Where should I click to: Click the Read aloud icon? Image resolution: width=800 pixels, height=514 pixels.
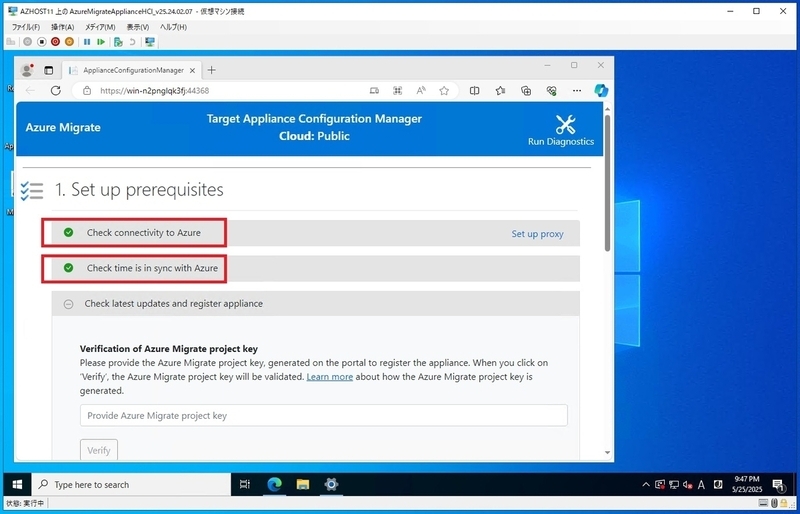click(421, 91)
